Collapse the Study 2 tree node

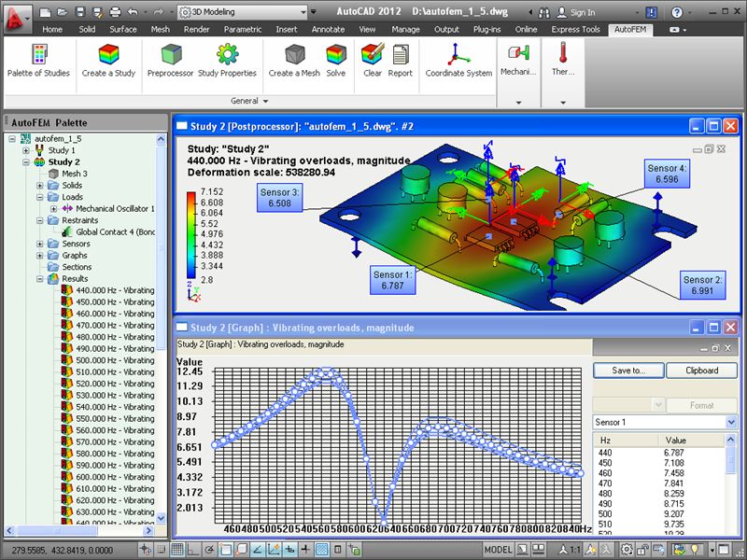tap(26, 162)
